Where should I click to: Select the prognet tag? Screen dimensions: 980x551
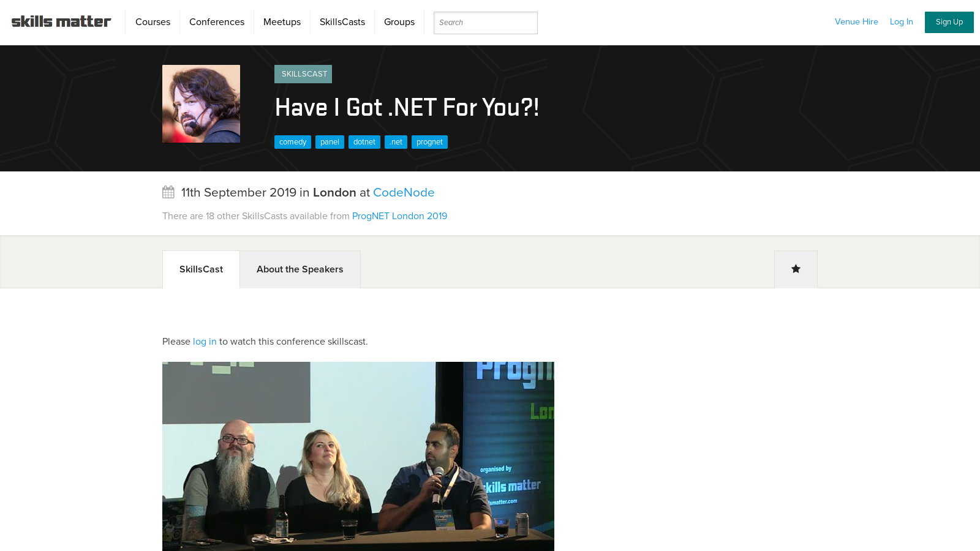[429, 142]
